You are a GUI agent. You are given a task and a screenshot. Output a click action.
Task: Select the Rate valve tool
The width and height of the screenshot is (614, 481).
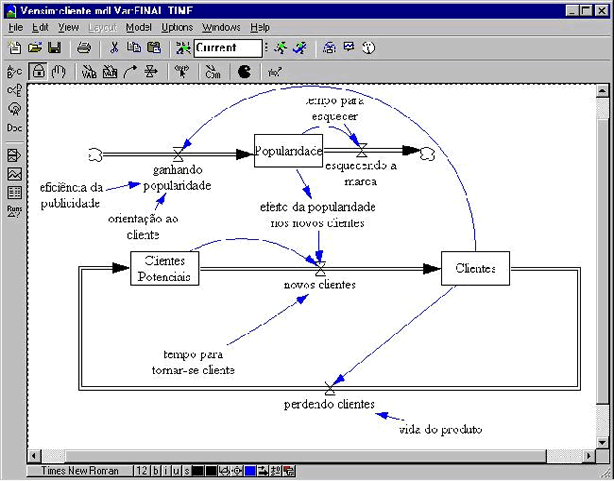[x=151, y=71]
